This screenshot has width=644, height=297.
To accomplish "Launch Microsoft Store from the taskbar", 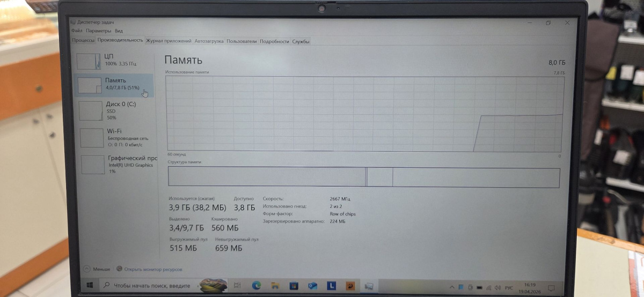I will pyautogui.click(x=294, y=286).
